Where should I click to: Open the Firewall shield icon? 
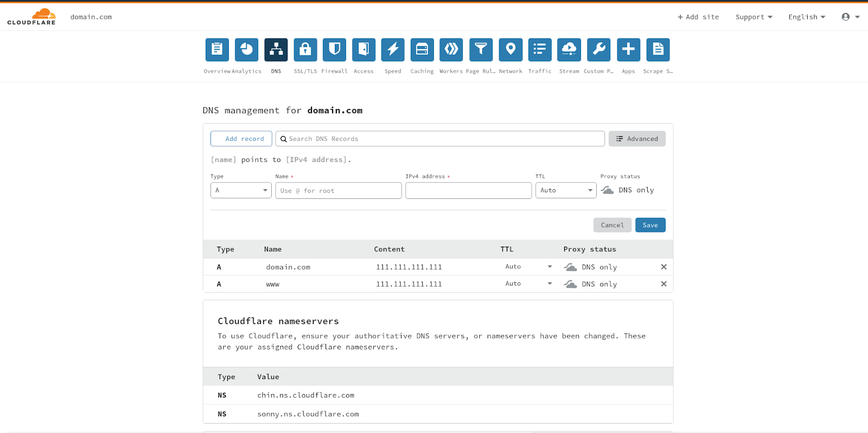[334, 50]
